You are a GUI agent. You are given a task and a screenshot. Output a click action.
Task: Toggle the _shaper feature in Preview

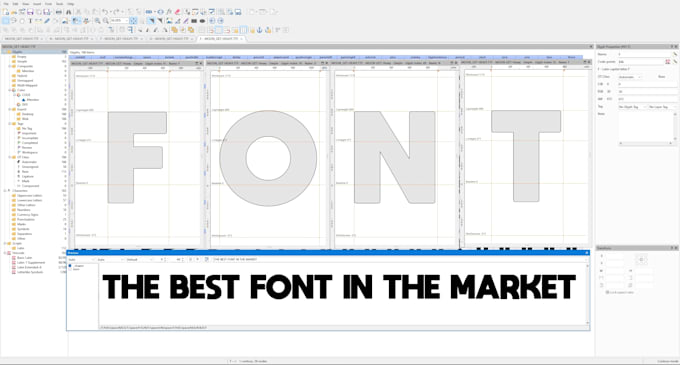[x=70, y=266]
